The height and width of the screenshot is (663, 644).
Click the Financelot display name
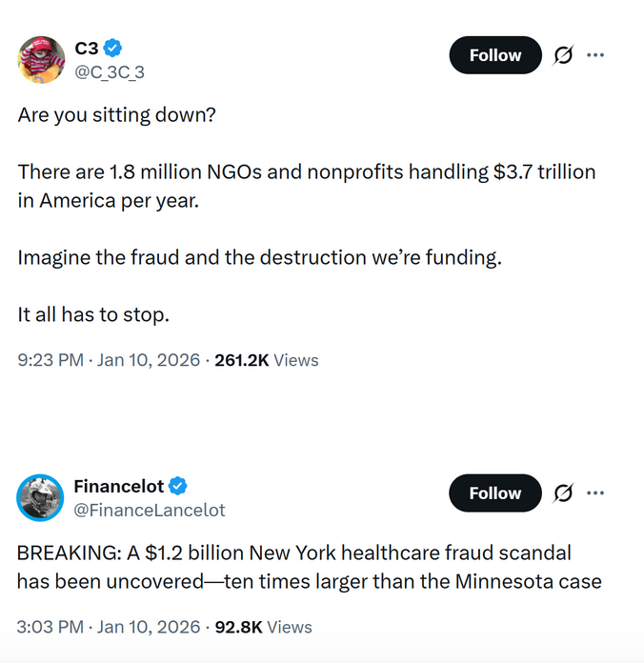[x=118, y=486]
